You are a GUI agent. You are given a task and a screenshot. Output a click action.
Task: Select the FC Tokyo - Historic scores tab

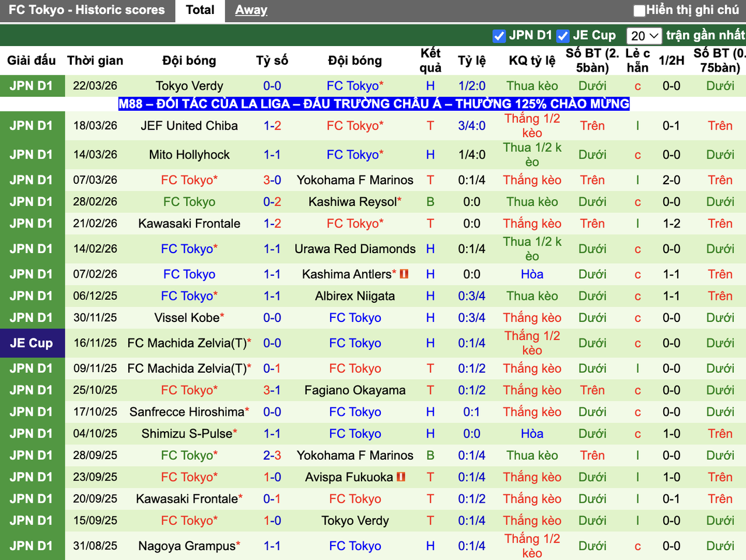point(87,10)
